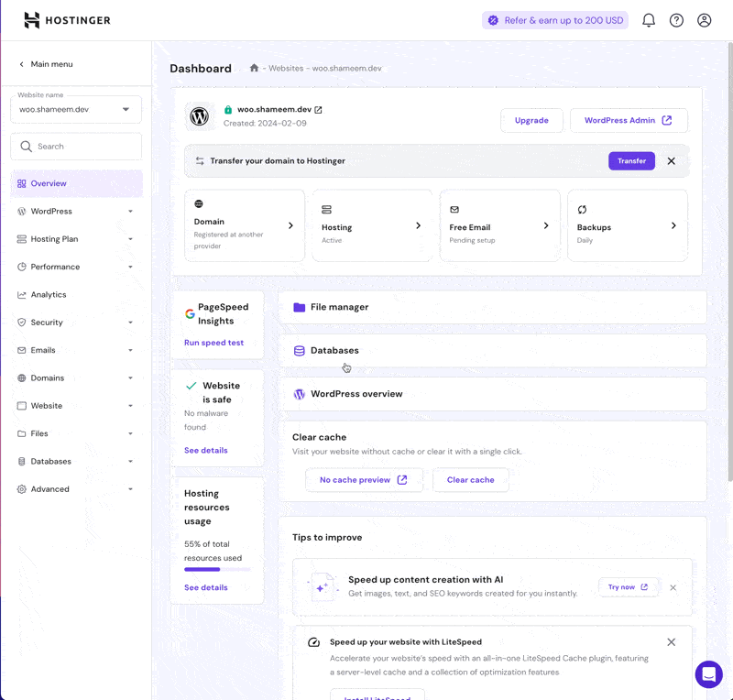Go back to Main menu
The height and width of the screenshot is (700, 733).
pos(46,64)
